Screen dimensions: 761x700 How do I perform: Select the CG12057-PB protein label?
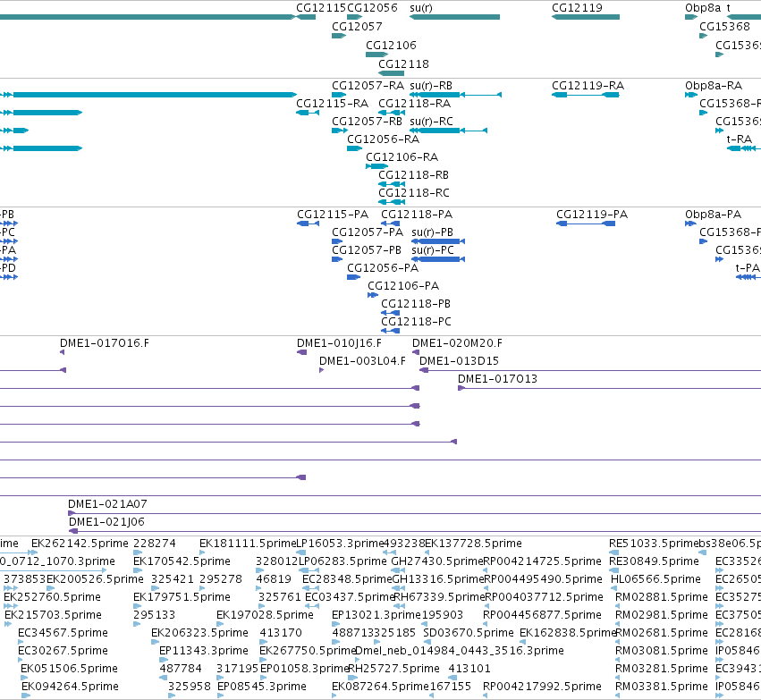[x=367, y=250]
